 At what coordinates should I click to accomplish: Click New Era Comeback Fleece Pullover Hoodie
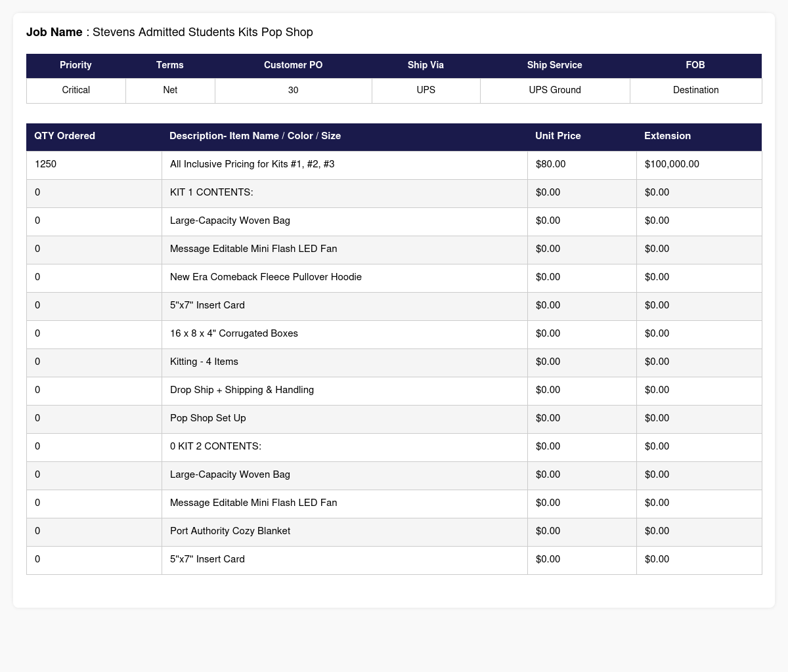(x=266, y=277)
